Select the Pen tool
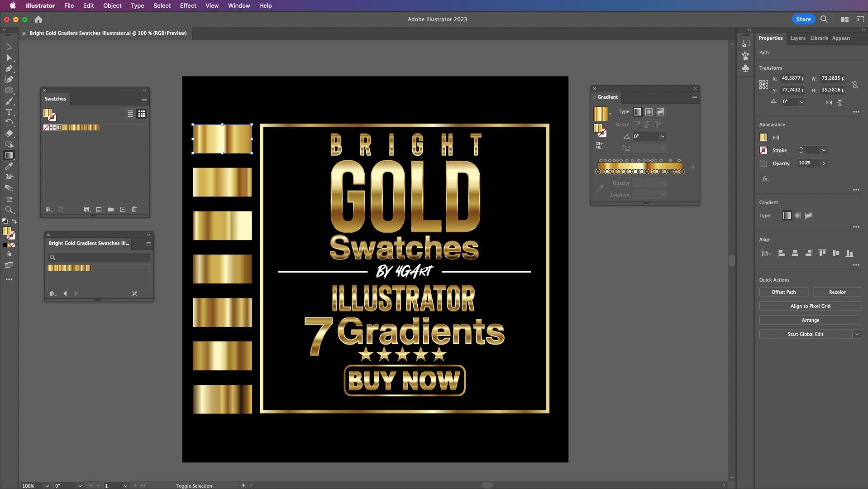868x489 pixels. pyautogui.click(x=9, y=69)
